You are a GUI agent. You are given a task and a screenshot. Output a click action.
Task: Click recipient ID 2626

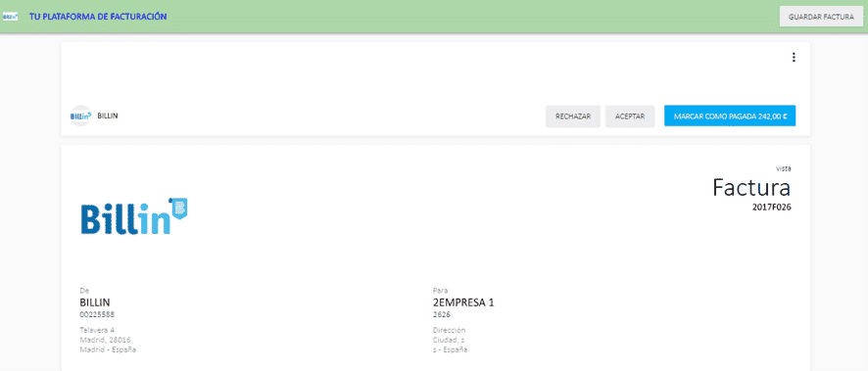coord(441,314)
